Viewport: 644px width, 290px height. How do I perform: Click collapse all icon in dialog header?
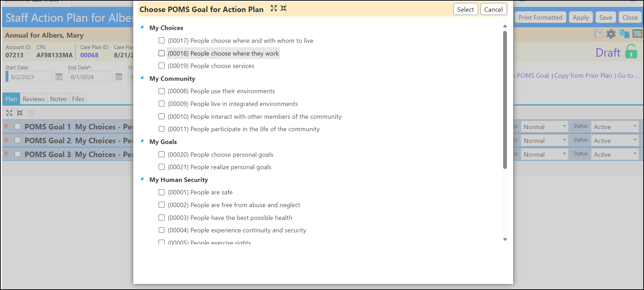(283, 8)
